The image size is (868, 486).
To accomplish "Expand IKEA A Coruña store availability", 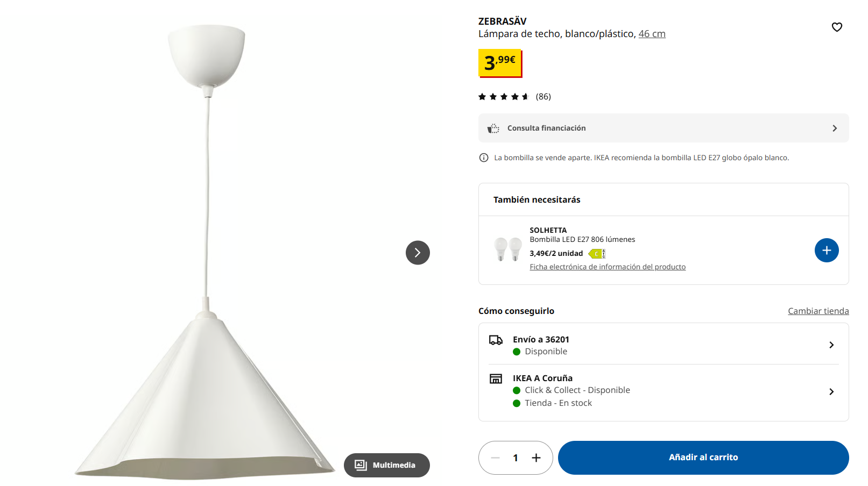I will click(831, 392).
